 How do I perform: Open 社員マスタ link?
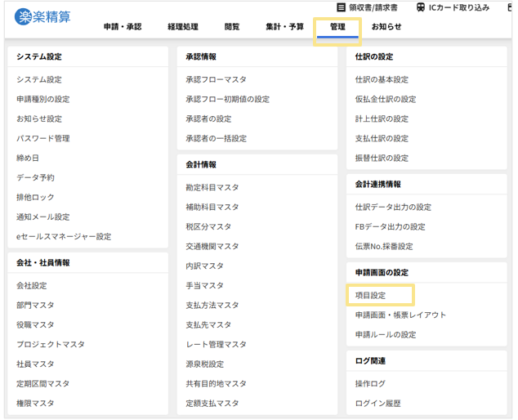point(35,364)
